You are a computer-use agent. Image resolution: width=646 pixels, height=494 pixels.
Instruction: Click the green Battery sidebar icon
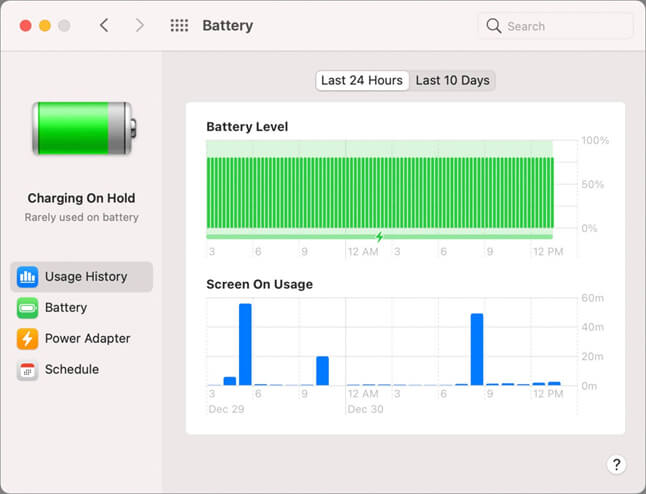pos(27,308)
